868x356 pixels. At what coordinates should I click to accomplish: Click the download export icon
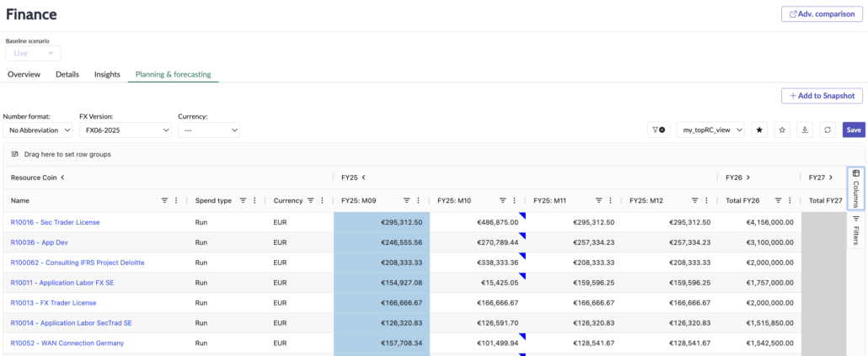tap(805, 130)
